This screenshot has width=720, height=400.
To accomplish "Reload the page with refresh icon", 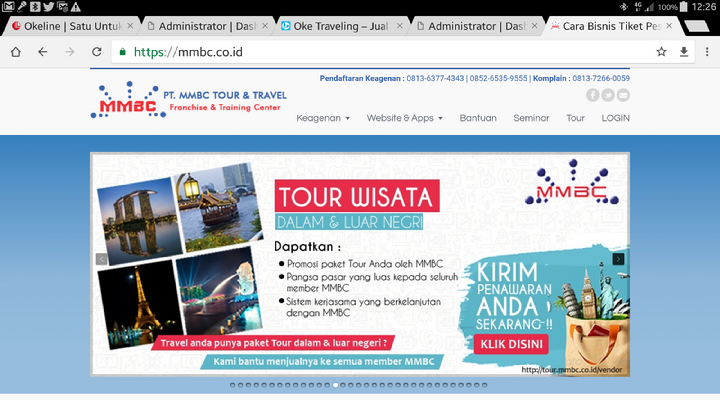I will pyautogui.click(x=96, y=52).
